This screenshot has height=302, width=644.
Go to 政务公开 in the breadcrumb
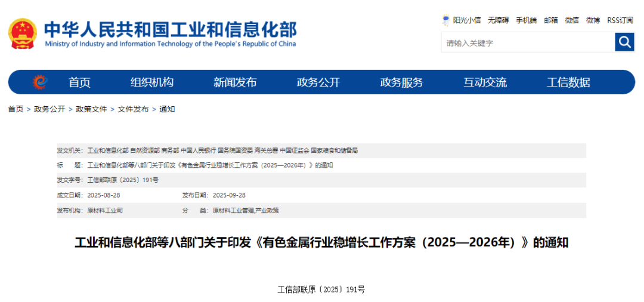49,109
